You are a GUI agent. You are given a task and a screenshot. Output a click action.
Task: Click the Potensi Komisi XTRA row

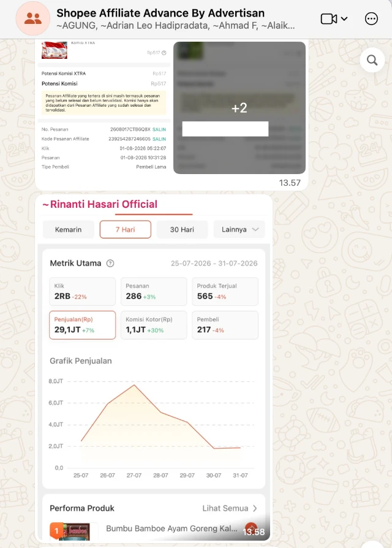(x=104, y=74)
